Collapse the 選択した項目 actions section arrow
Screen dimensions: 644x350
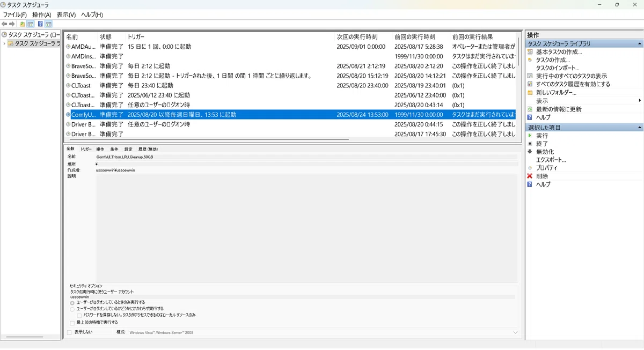click(x=639, y=128)
